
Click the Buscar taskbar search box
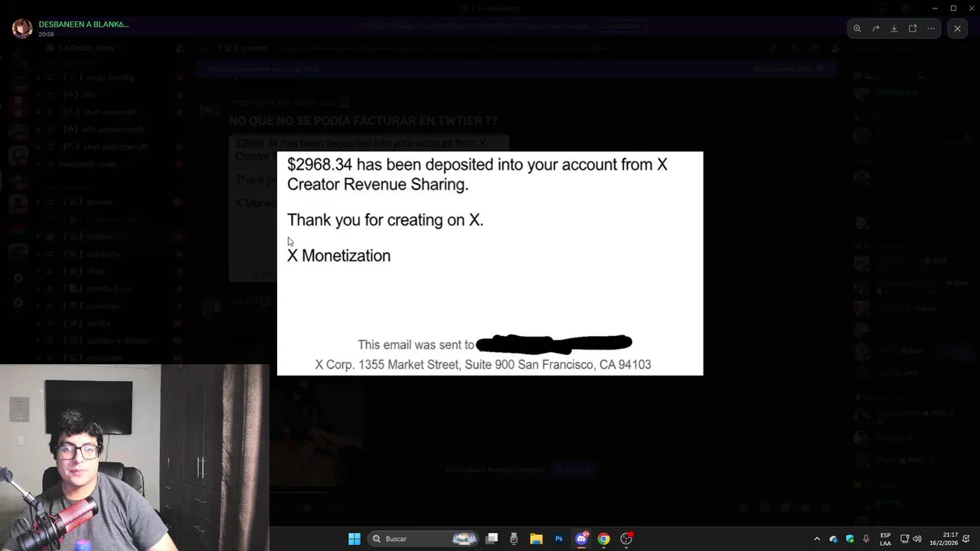pyautogui.click(x=423, y=539)
